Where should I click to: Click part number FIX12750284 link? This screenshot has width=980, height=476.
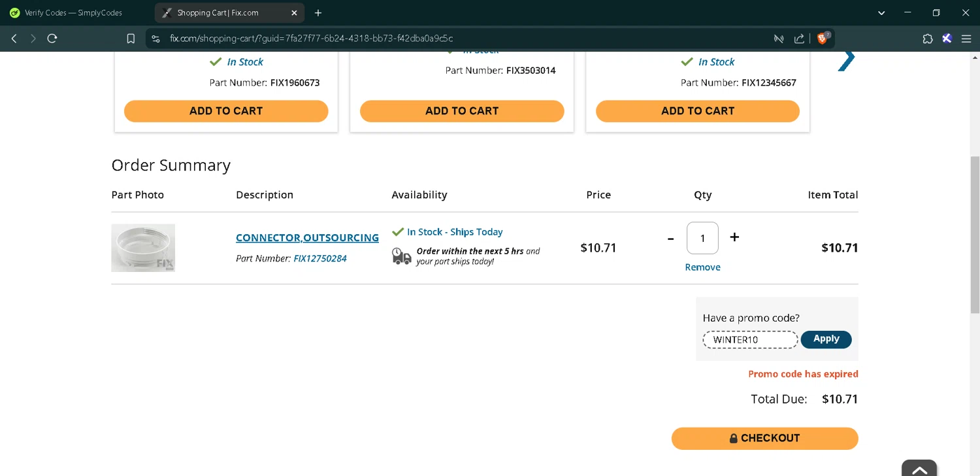click(x=320, y=258)
